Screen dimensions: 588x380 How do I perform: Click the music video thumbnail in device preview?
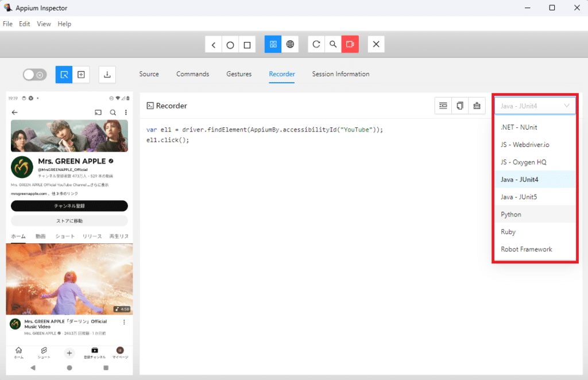point(69,279)
